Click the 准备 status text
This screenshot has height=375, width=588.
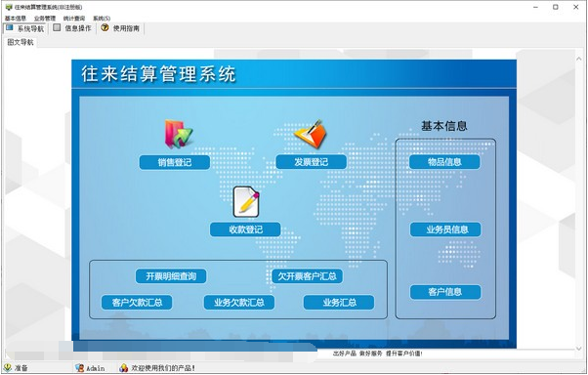pyautogui.click(x=21, y=368)
